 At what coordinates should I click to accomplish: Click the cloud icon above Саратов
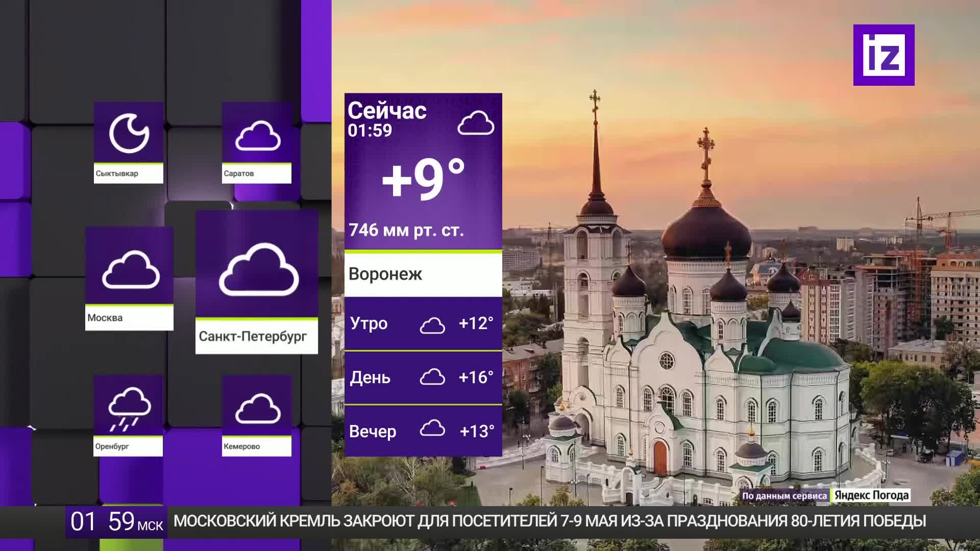(258, 136)
